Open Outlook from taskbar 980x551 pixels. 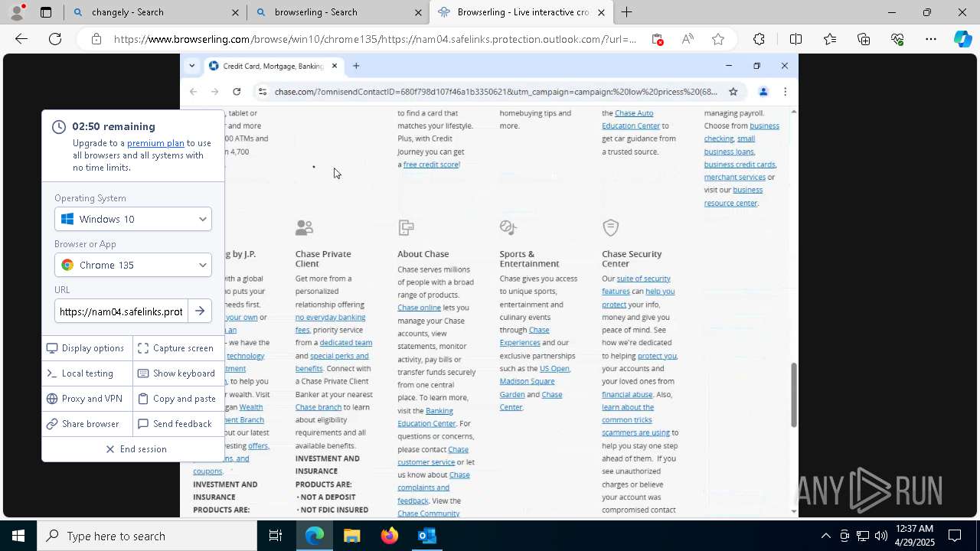click(426, 536)
